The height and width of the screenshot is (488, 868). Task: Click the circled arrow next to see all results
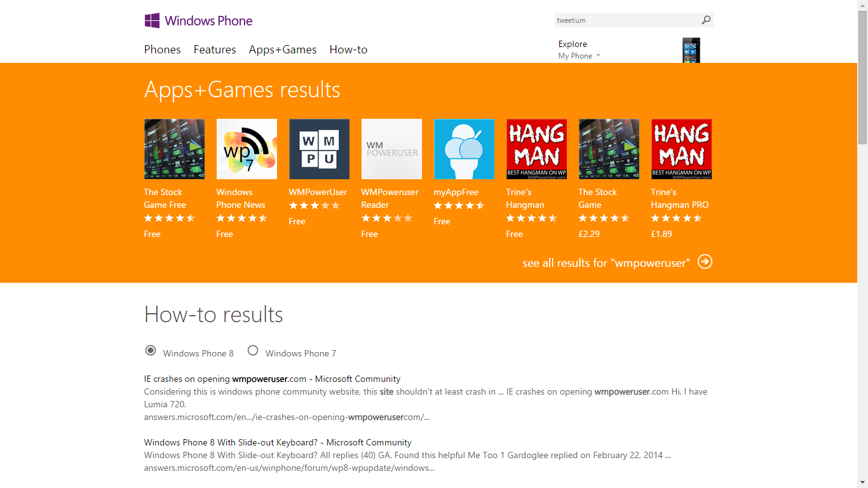(705, 262)
